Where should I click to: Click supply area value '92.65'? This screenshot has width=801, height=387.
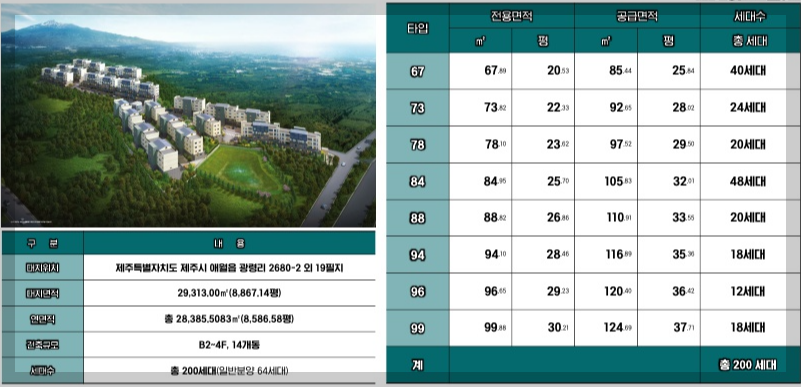[620, 108]
